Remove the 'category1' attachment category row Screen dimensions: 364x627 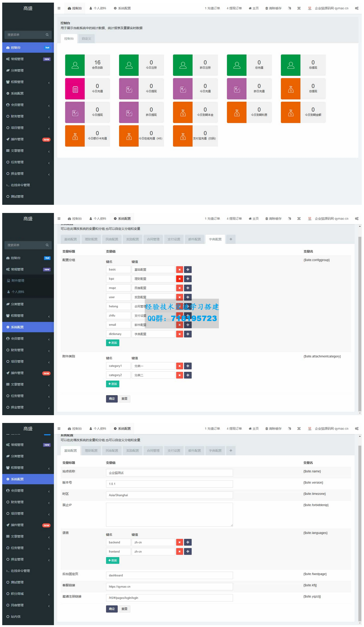point(180,366)
